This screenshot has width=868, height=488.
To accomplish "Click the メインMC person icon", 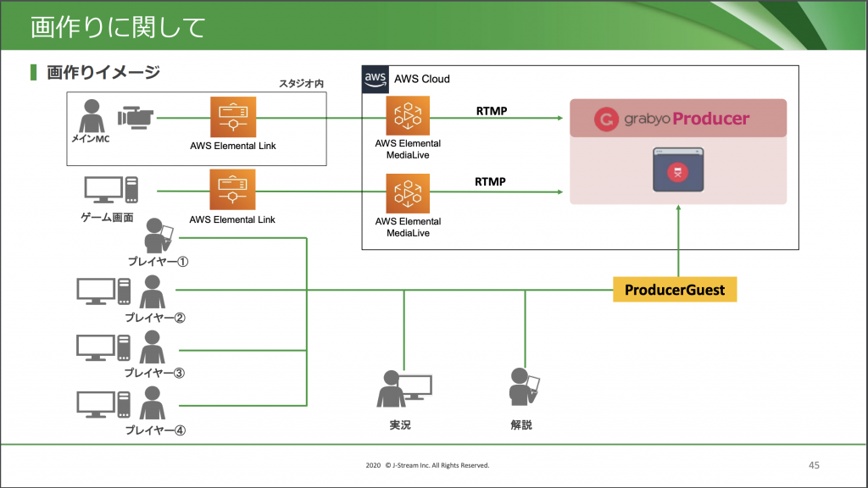I will [x=91, y=117].
